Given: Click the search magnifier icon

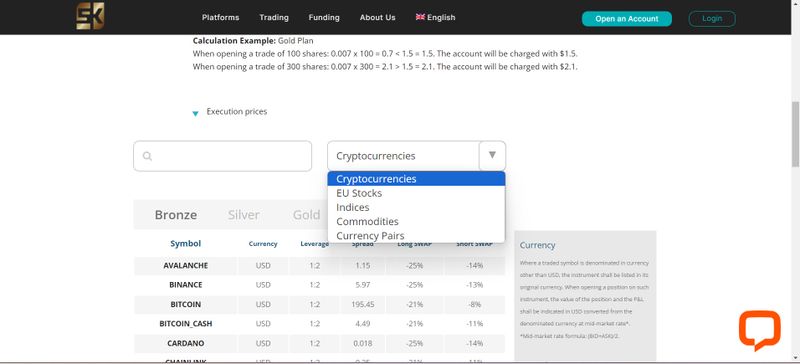Looking at the screenshot, I should point(147,156).
